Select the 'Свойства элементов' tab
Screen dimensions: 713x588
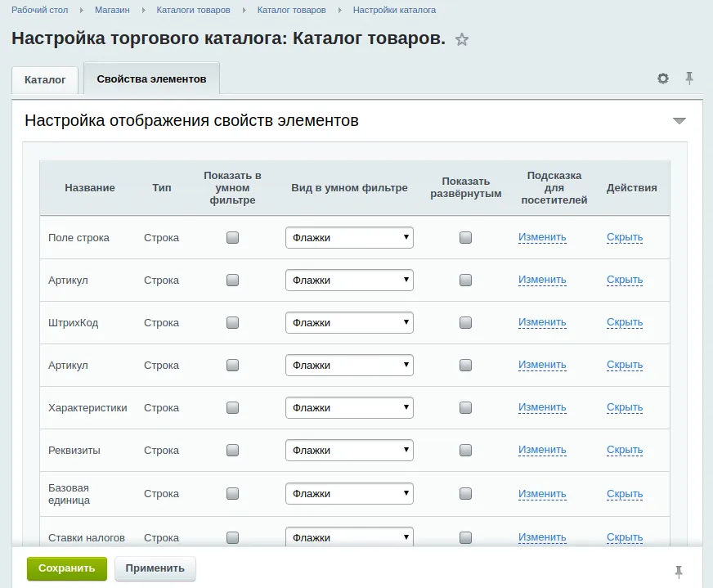coord(150,79)
